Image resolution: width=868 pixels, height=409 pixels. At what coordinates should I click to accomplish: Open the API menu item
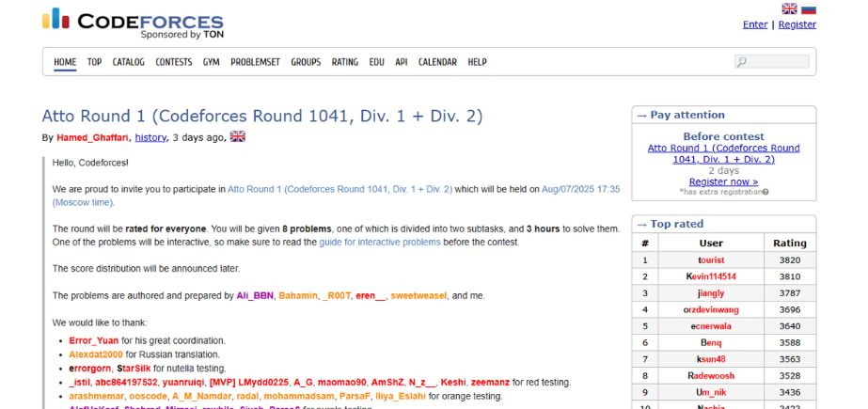402,62
